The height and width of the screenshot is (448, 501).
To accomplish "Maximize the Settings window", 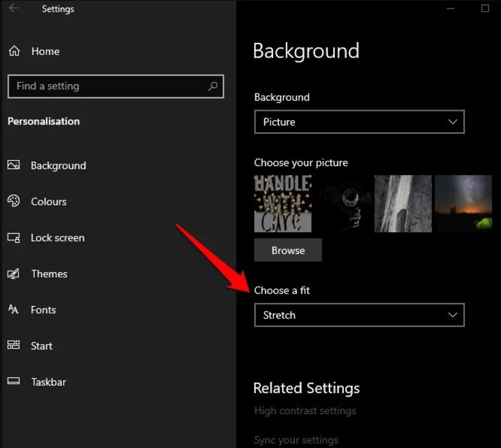I will 485,8.
